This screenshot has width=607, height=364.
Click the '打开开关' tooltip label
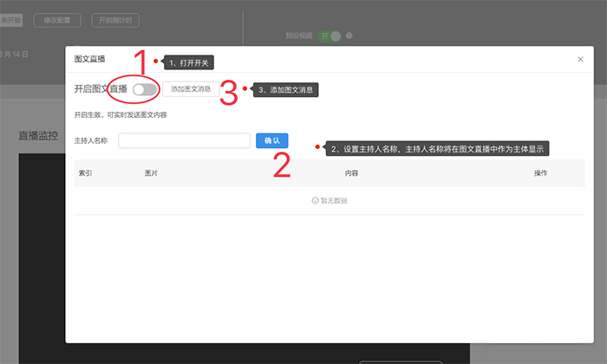point(189,62)
